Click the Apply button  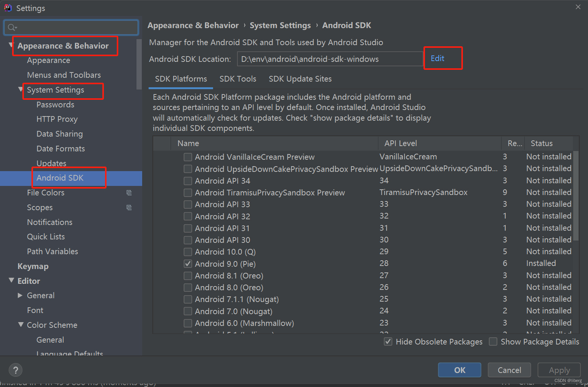pos(559,370)
